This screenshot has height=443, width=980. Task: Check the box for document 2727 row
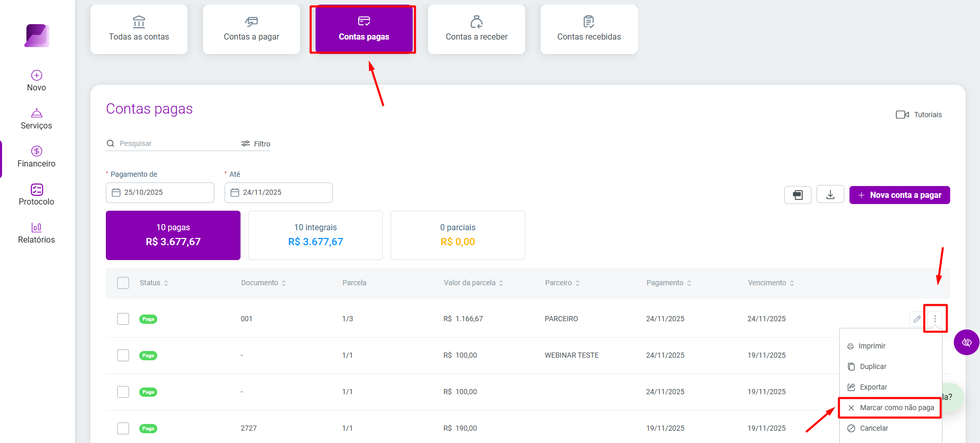[123, 428]
